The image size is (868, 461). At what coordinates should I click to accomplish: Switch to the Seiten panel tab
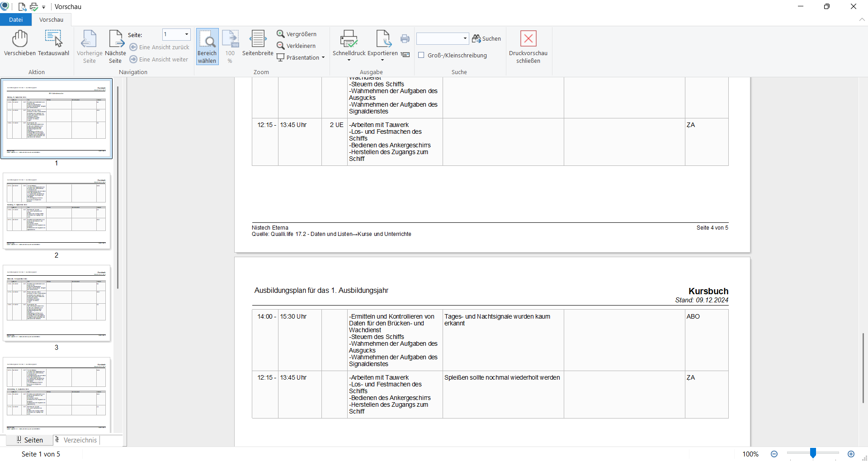point(29,440)
